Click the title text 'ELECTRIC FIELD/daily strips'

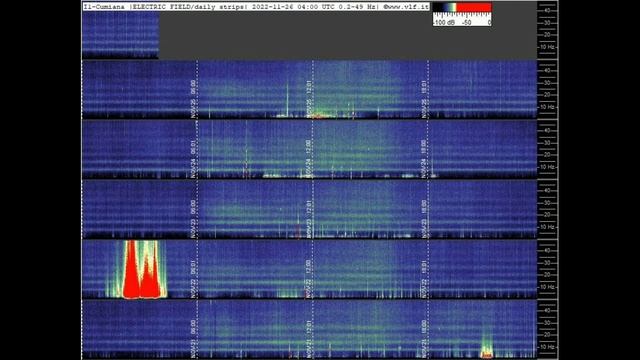coord(189,7)
